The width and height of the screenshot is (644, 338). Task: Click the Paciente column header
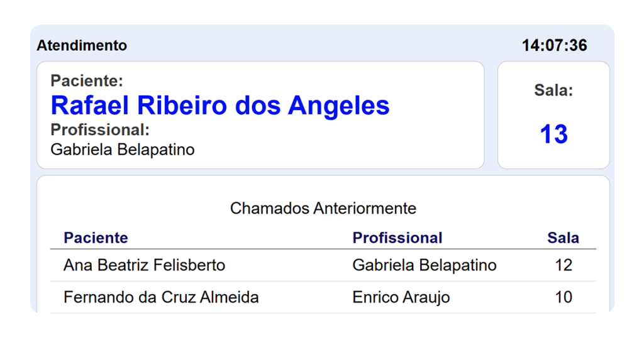pos(96,238)
